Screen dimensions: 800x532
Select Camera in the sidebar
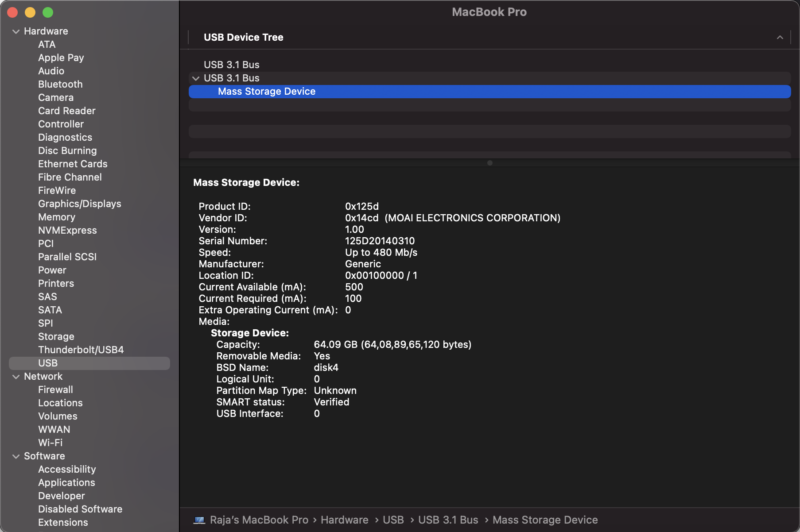(56, 97)
